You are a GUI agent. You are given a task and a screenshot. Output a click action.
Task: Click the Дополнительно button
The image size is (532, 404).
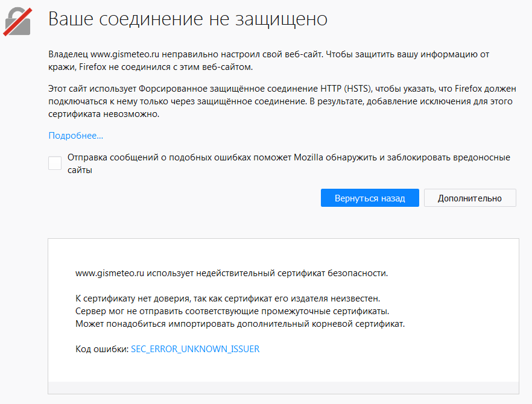(470, 198)
